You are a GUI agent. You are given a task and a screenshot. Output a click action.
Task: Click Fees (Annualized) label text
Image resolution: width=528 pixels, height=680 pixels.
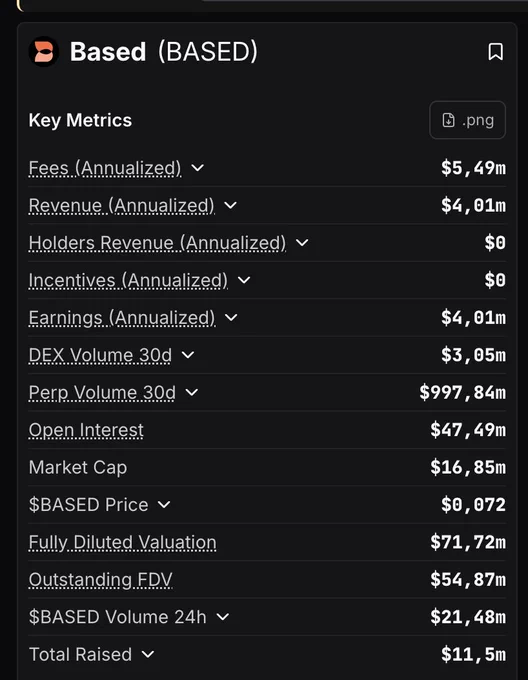pyautogui.click(x=105, y=168)
